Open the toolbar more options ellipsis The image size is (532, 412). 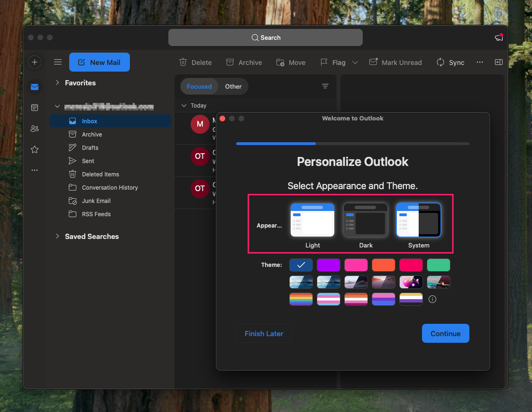click(x=480, y=62)
